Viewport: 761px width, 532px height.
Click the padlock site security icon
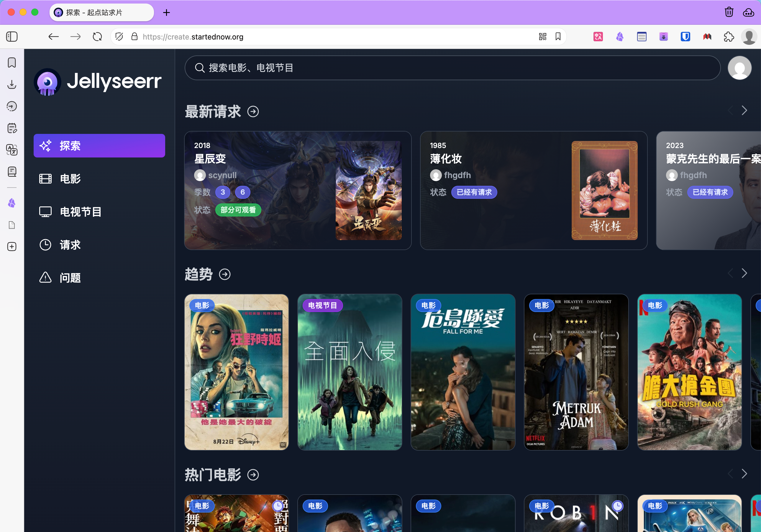click(134, 37)
